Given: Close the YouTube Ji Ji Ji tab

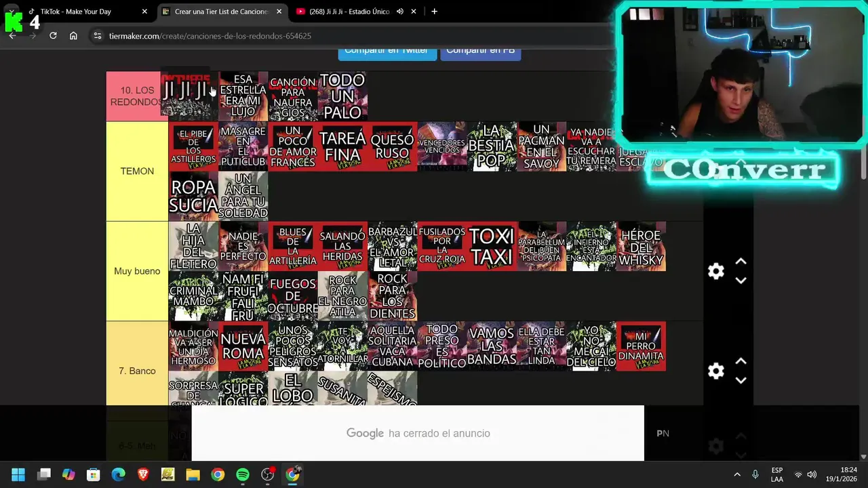Looking at the screenshot, I should [415, 12].
